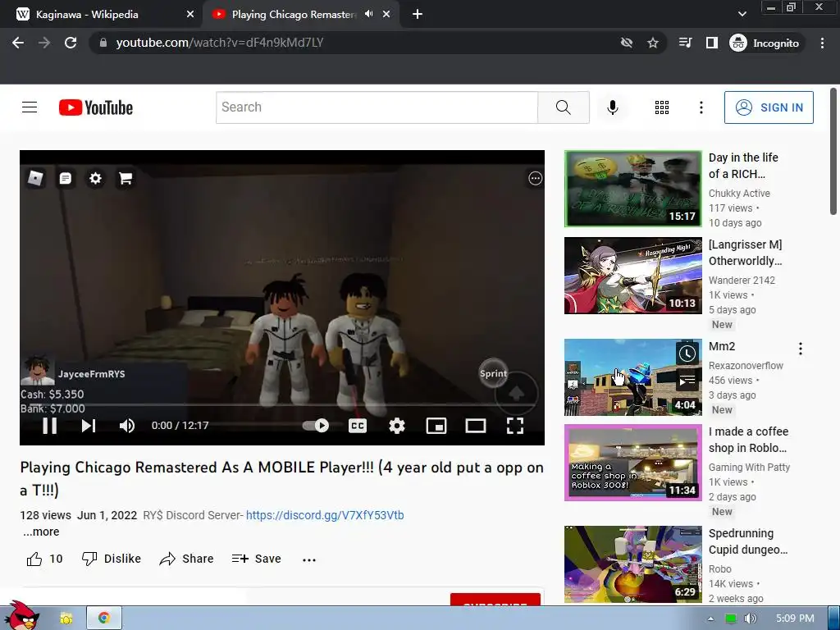The width and height of the screenshot is (840, 630).
Task: Open the discord.gg/V7XfY53Vtb link
Action: tap(325, 515)
